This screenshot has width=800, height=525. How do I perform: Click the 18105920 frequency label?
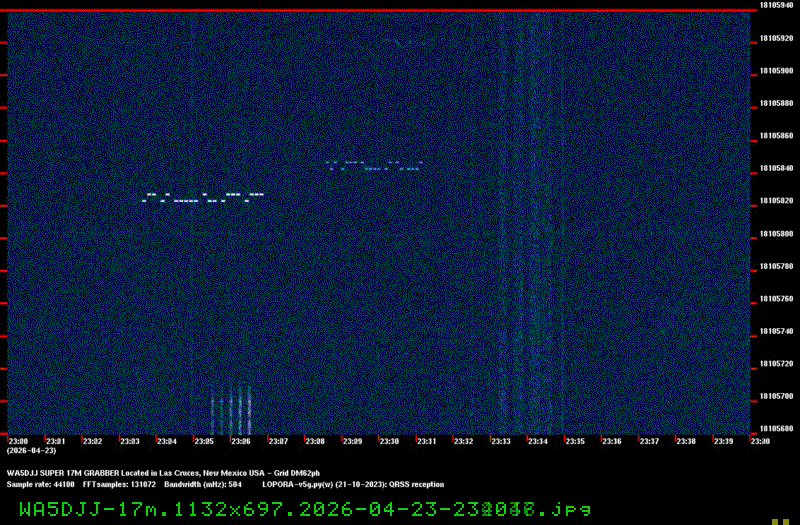tap(777, 38)
